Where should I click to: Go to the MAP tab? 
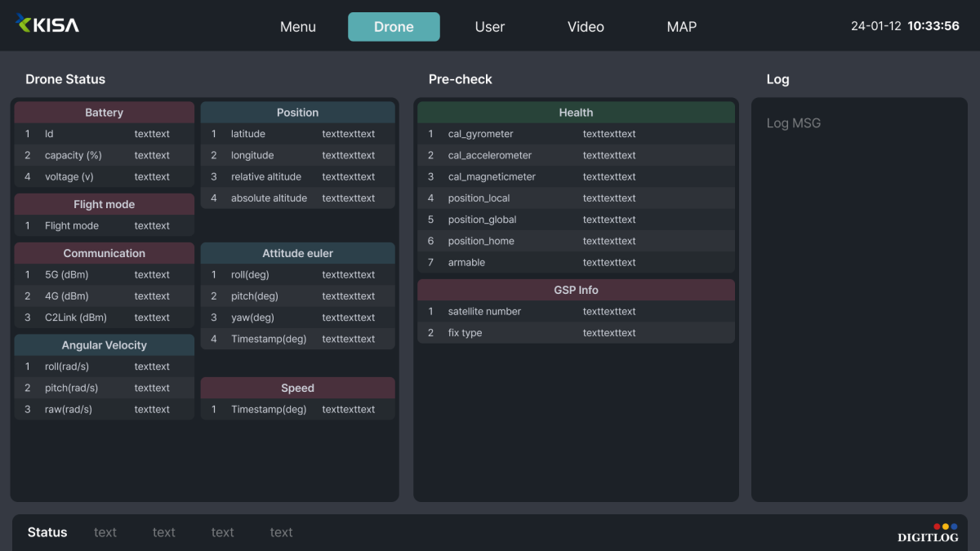coord(681,27)
